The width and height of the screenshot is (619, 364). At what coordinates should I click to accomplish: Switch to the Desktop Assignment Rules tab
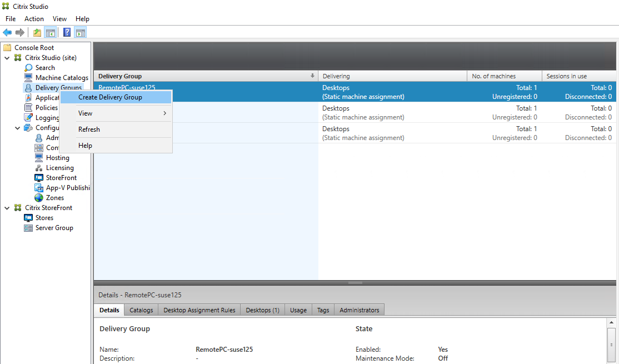point(198,310)
